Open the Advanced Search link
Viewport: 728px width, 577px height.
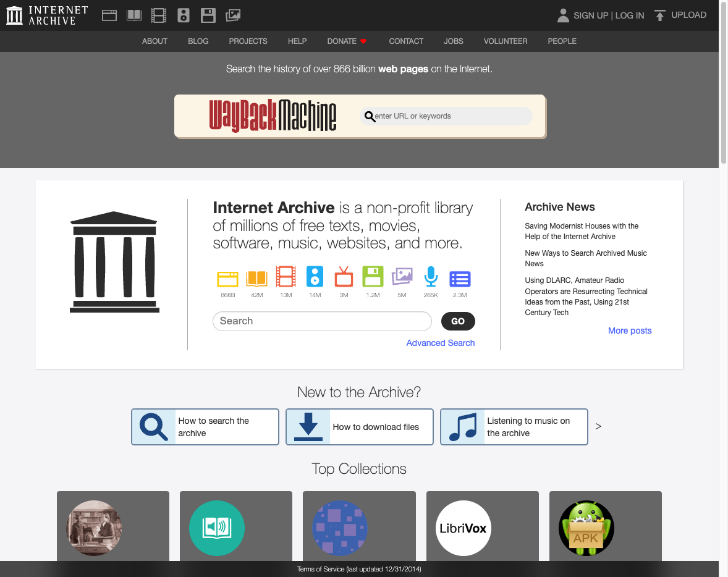(x=441, y=343)
